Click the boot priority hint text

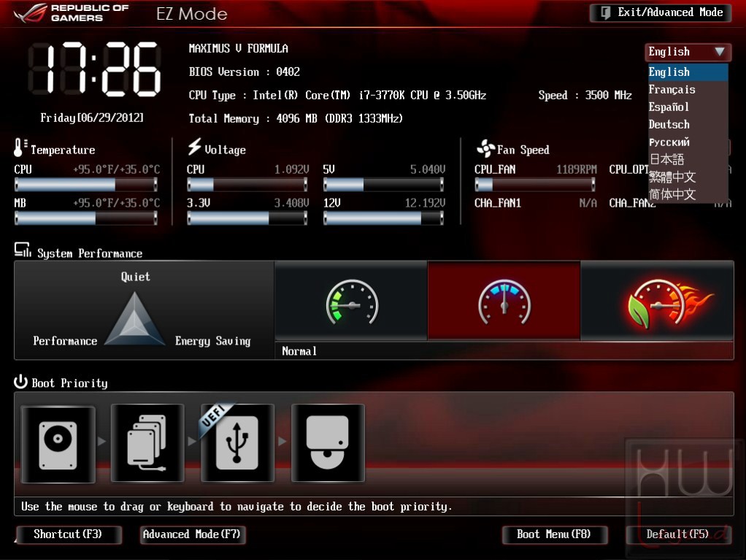[237, 507]
